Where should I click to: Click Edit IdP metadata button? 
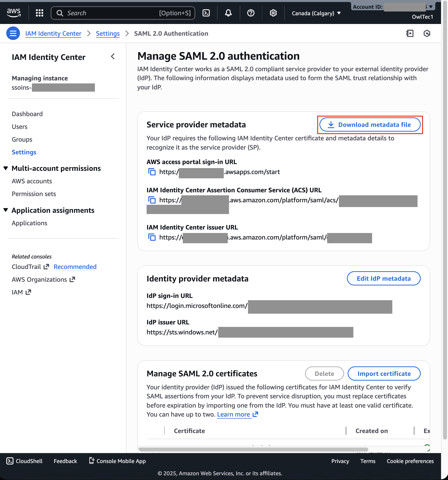click(384, 278)
